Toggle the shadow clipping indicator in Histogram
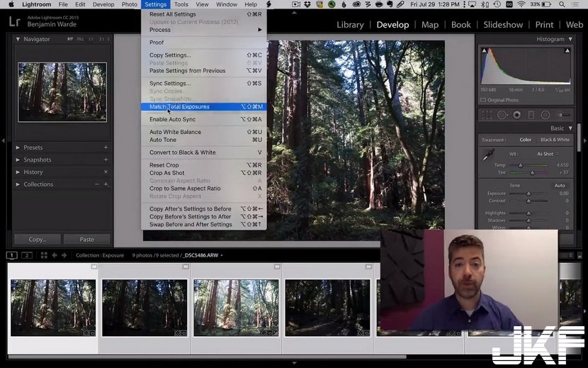The height and width of the screenshot is (368, 588). [x=485, y=50]
